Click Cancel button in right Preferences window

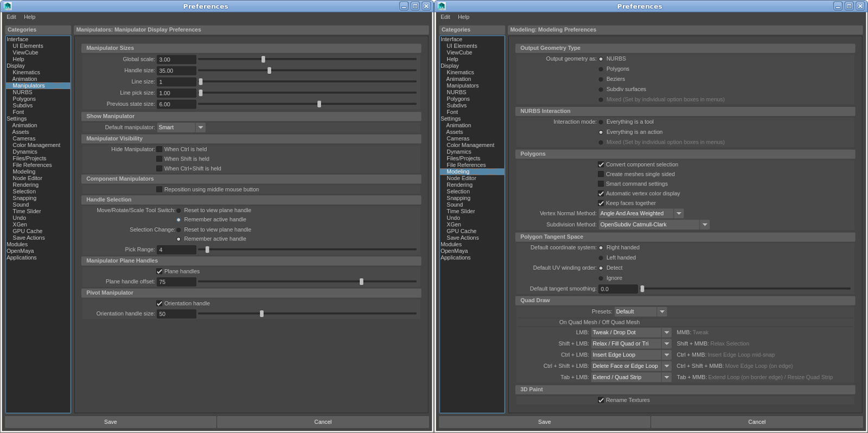[757, 422]
